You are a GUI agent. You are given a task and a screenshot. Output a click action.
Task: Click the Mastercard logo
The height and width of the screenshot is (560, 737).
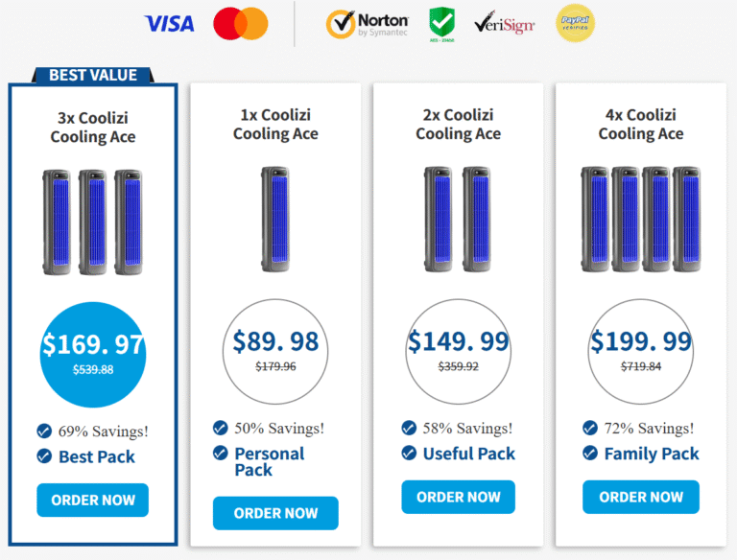click(x=241, y=23)
